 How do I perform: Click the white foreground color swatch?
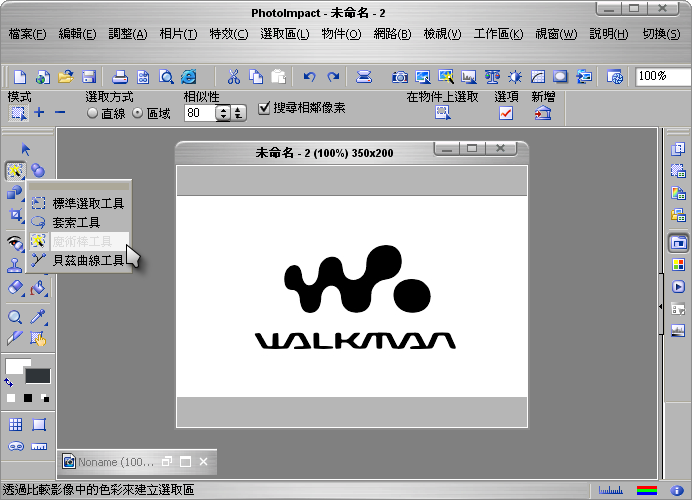15,365
